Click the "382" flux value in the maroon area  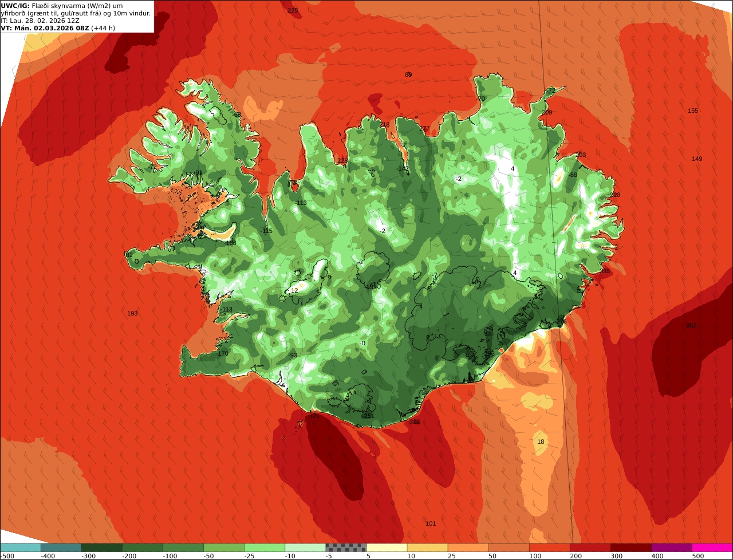click(691, 325)
